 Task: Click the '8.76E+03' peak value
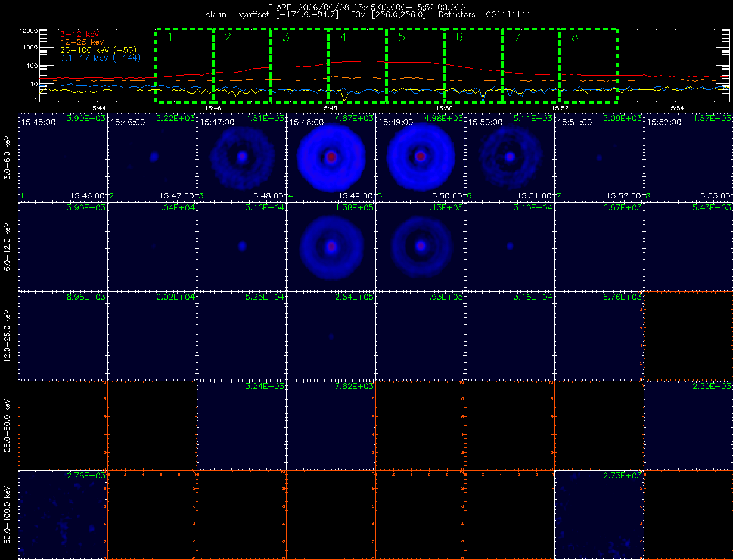coord(622,297)
